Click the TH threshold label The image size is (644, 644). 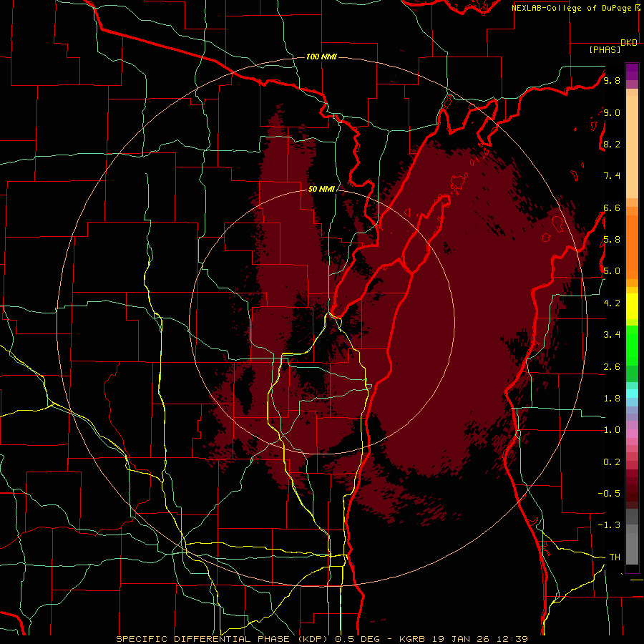pyautogui.click(x=615, y=557)
